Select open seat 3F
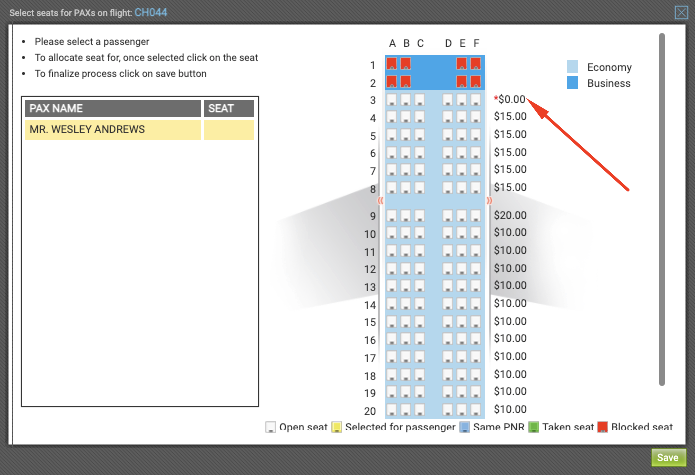 point(476,99)
